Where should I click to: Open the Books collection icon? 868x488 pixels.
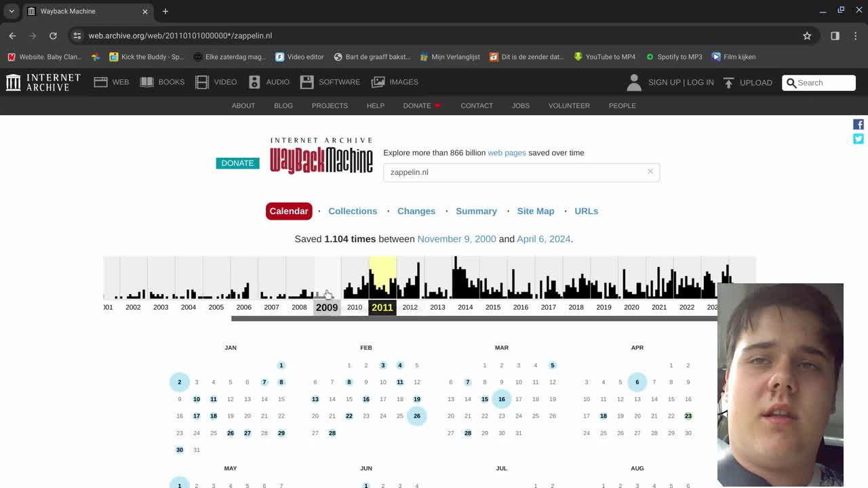tap(147, 81)
